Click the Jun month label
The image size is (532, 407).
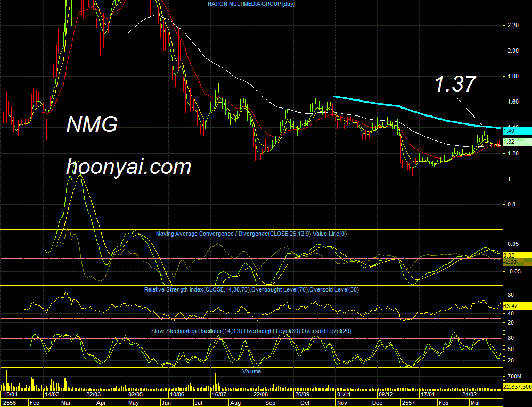166,403
